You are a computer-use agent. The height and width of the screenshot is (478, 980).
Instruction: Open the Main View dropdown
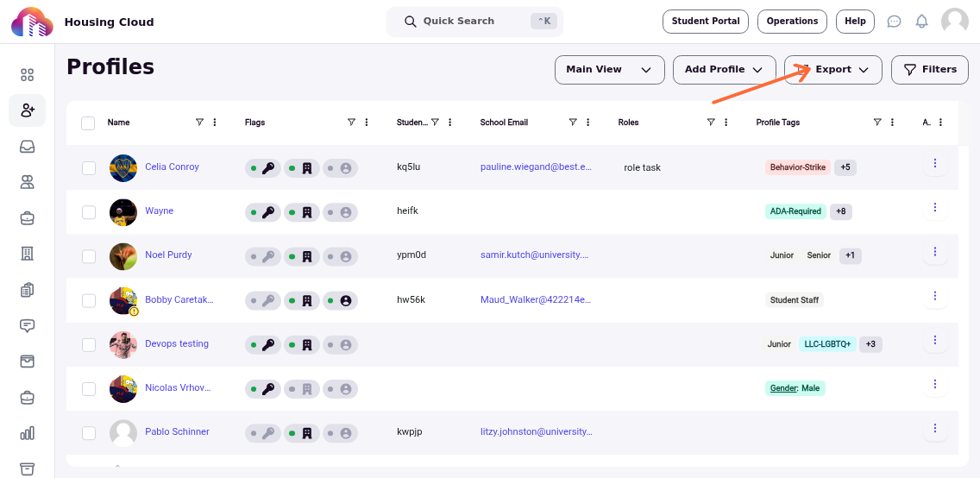[609, 69]
